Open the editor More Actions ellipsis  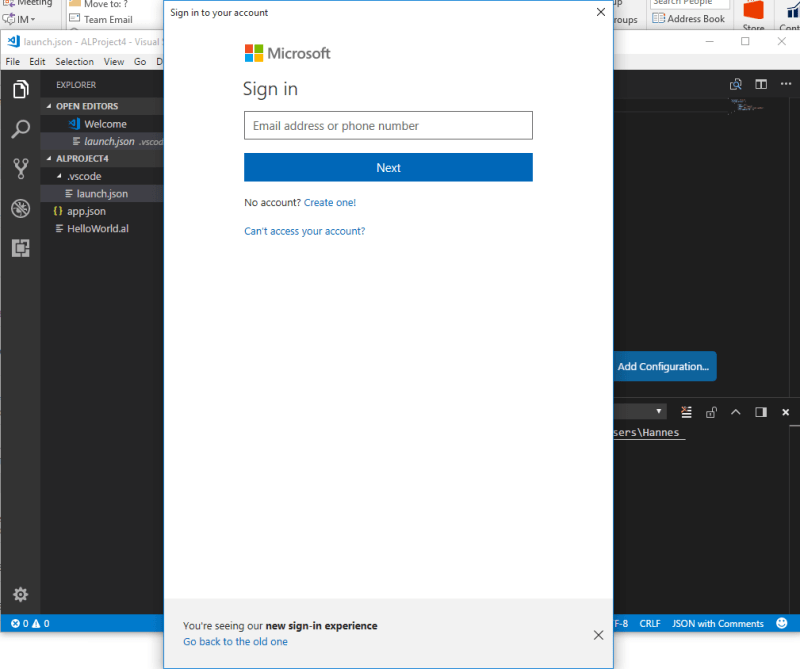point(786,84)
